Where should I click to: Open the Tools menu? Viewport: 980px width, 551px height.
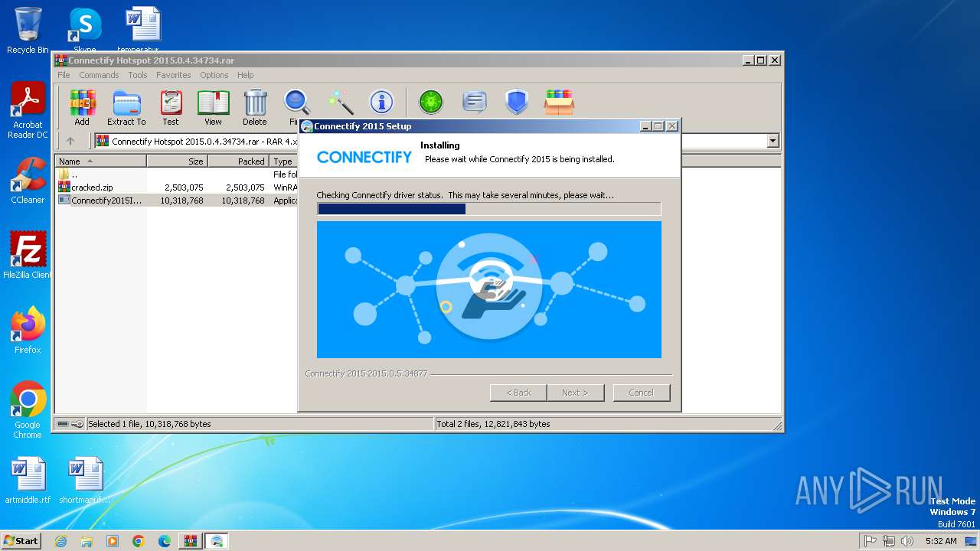click(x=138, y=75)
